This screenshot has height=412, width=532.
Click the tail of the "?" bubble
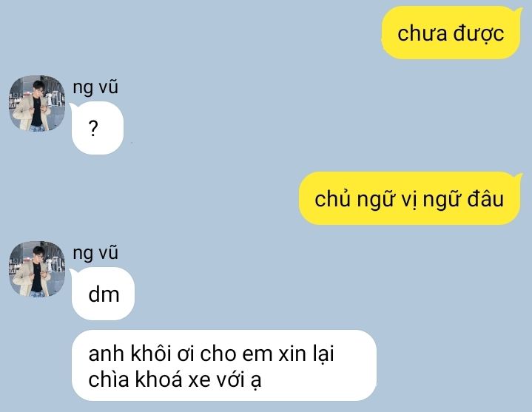tap(73, 107)
